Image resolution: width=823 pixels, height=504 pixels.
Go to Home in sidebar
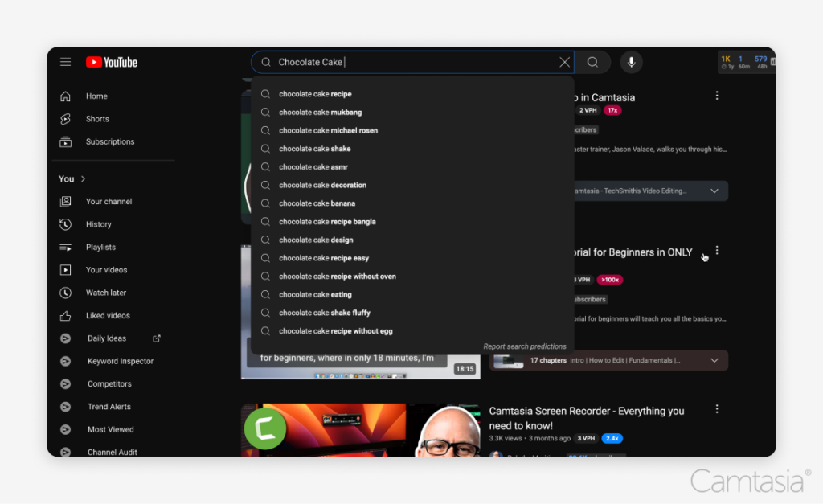click(x=96, y=96)
